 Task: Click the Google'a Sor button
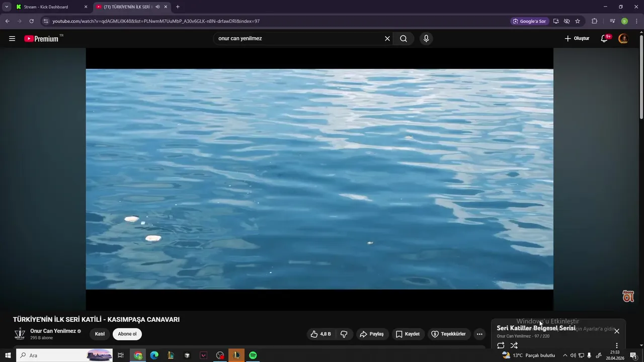(x=529, y=21)
